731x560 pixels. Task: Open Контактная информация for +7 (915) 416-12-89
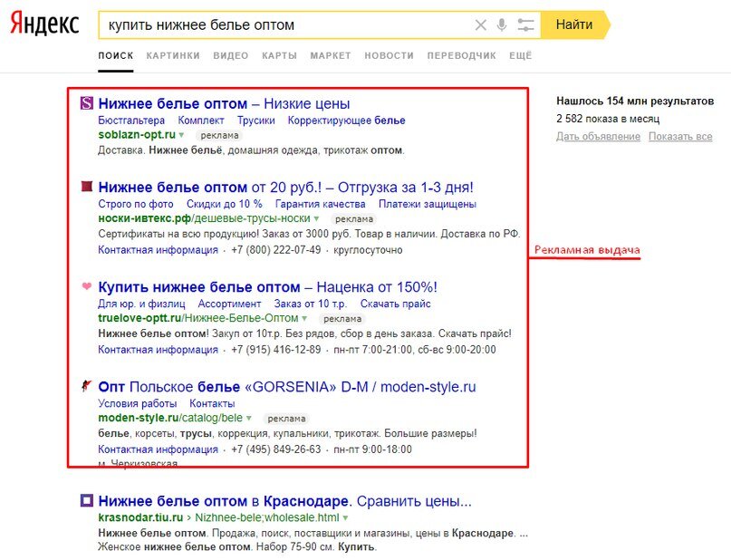point(158,350)
